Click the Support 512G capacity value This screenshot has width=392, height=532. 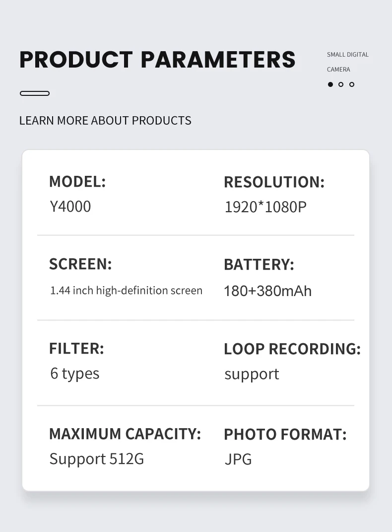pos(97,459)
